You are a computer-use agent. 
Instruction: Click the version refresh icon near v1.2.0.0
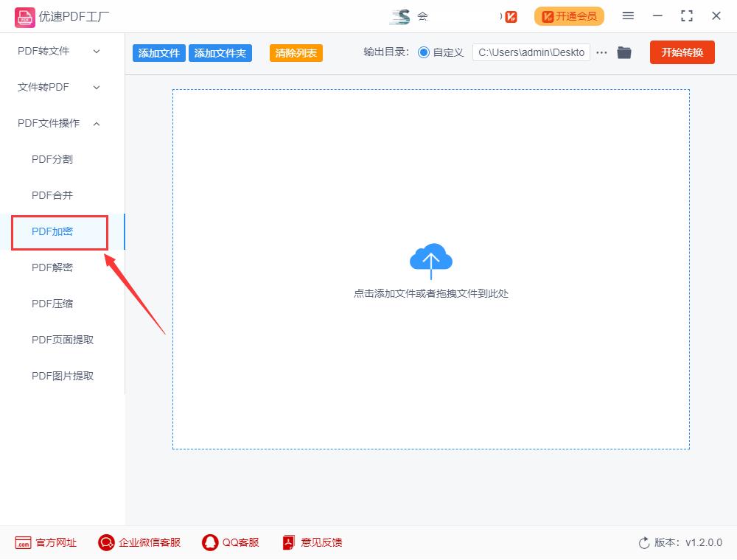point(642,542)
